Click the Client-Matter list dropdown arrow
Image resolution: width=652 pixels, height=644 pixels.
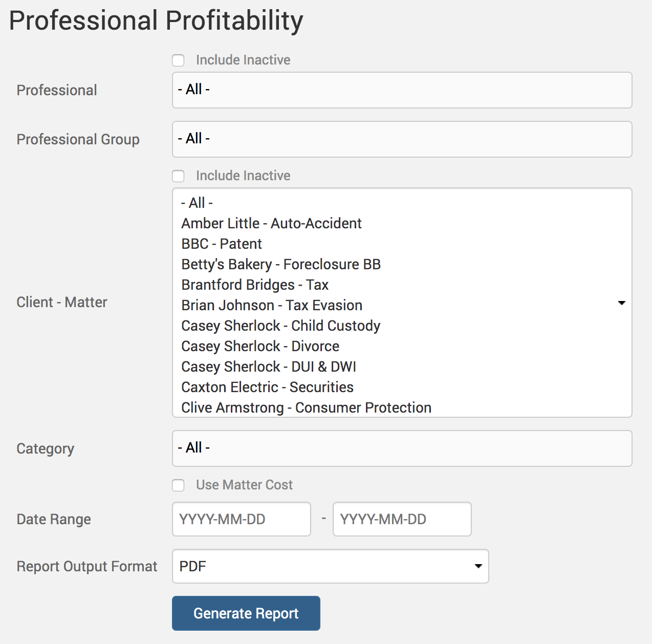coord(622,303)
